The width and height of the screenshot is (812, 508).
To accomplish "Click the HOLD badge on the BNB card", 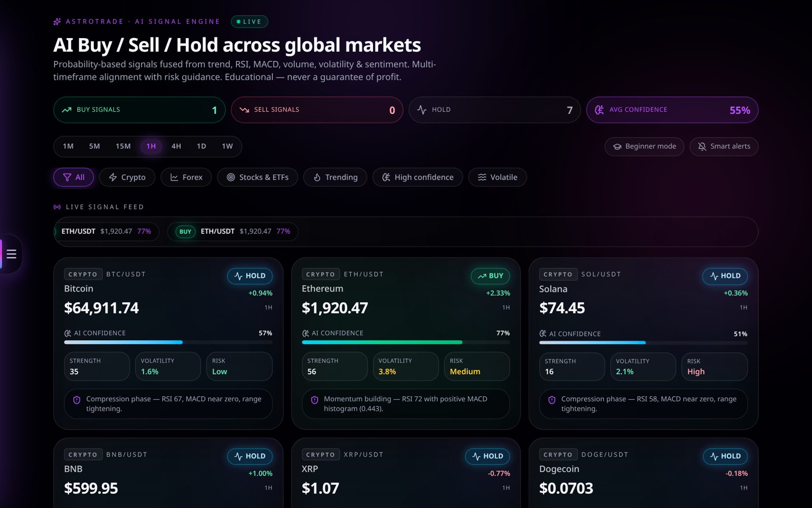I will pos(250,456).
